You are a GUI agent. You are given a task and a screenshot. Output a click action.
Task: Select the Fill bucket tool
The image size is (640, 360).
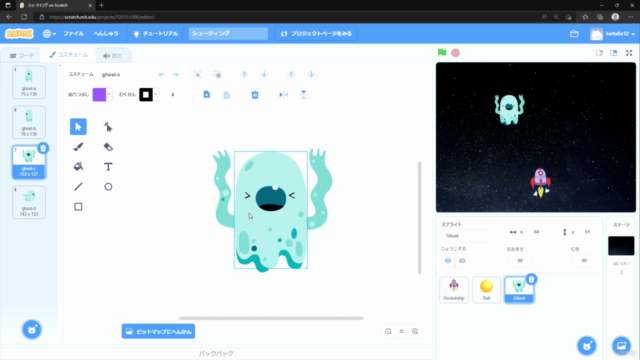[x=78, y=167]
